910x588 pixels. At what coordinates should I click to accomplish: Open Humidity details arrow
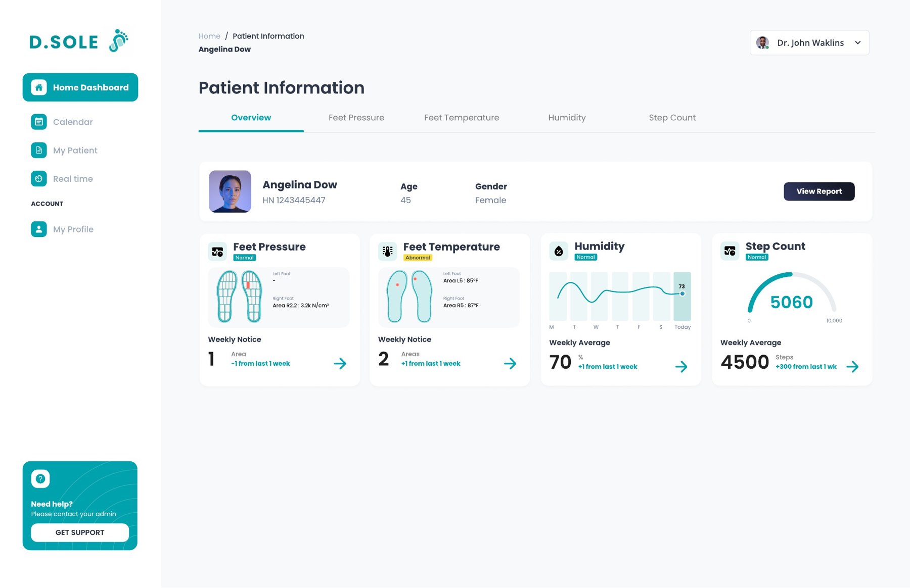(x=681, y=366)
